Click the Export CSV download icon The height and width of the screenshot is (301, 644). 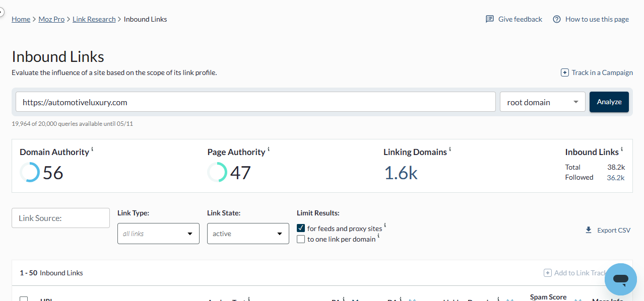588,230
